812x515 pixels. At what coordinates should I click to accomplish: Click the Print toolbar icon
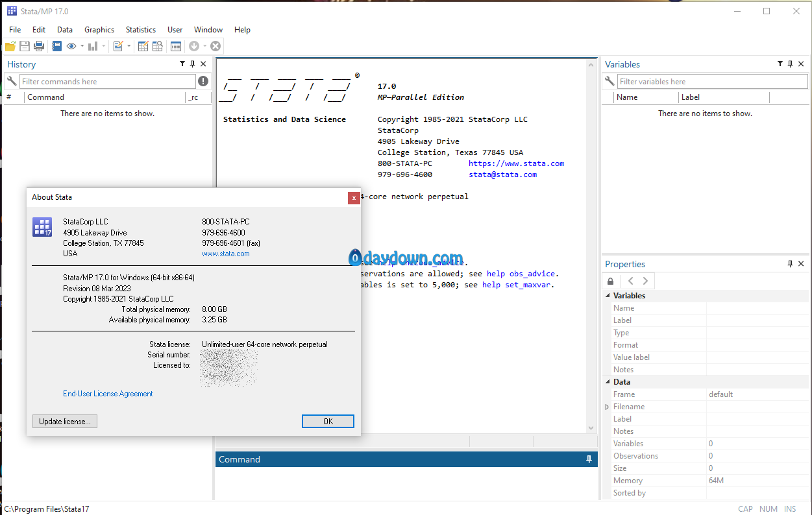[x=39, y=46]
